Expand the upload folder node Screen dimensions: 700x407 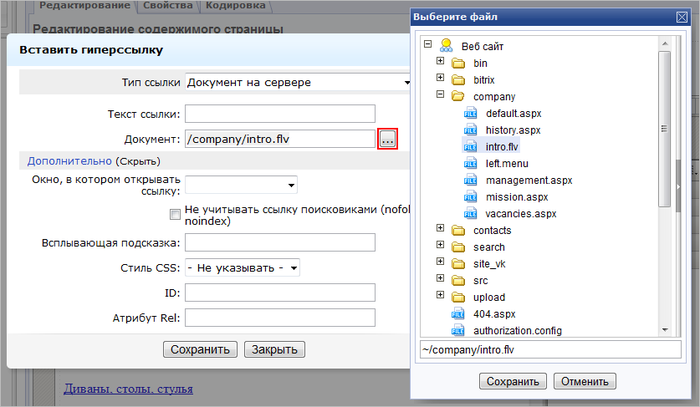[440, 295]
